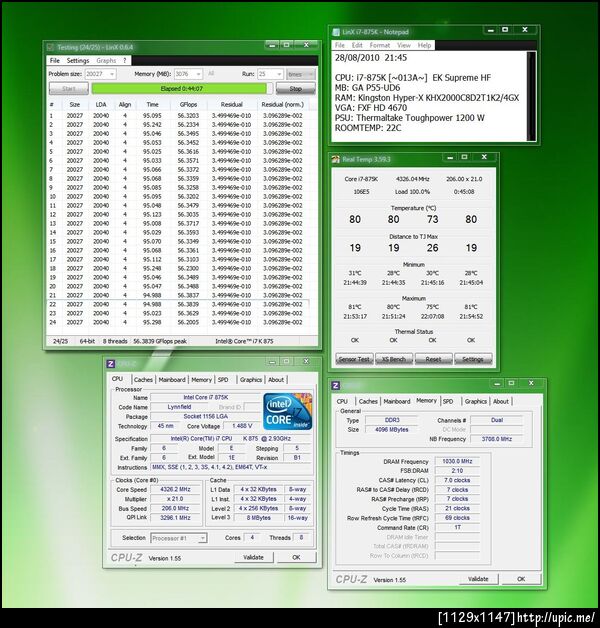
Task: Click the Notepad vertical scrollbar
Action: pos(532,96)
